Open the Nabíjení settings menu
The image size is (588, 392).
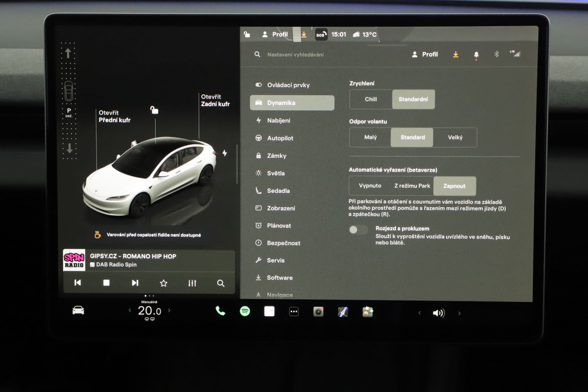(278, 121)
